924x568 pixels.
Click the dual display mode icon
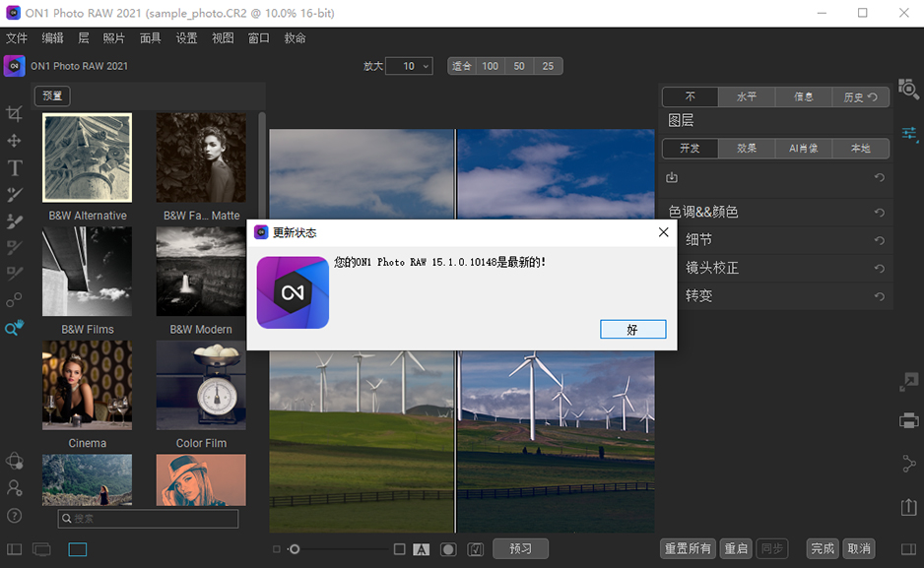41,549
